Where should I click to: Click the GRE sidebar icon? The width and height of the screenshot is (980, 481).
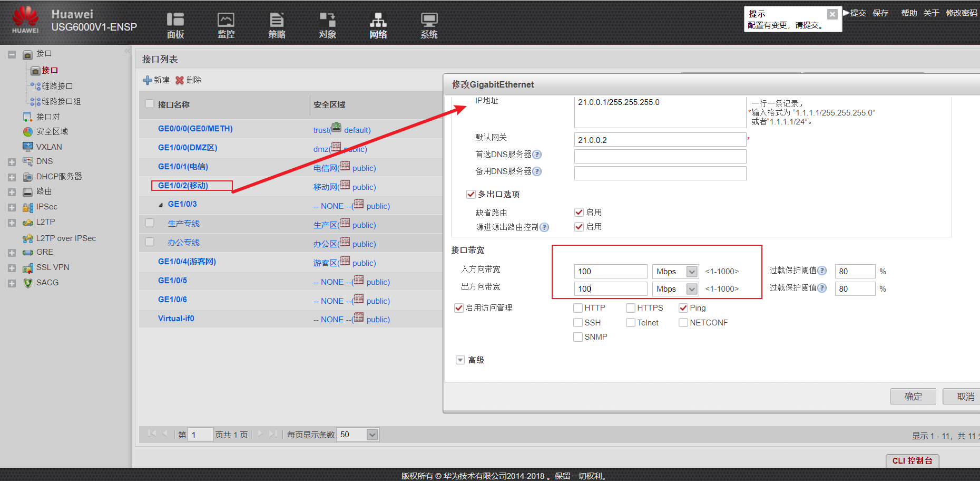(28, 252)
